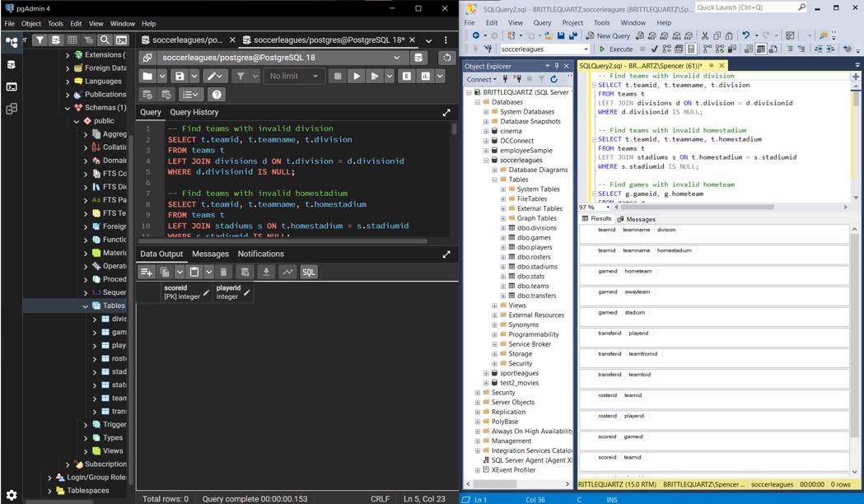Click the download results icon in Data Output
Viewport: 864px width, 504px height.
point(266,272)
